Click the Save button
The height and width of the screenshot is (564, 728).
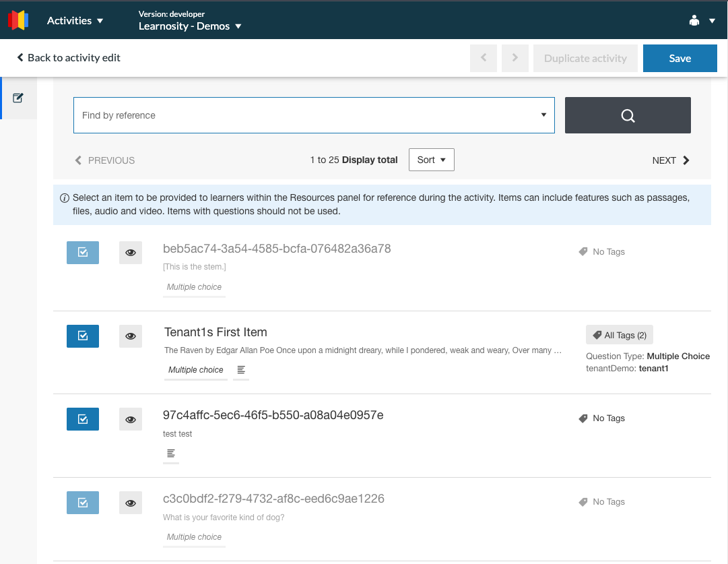tap(680, 58)
